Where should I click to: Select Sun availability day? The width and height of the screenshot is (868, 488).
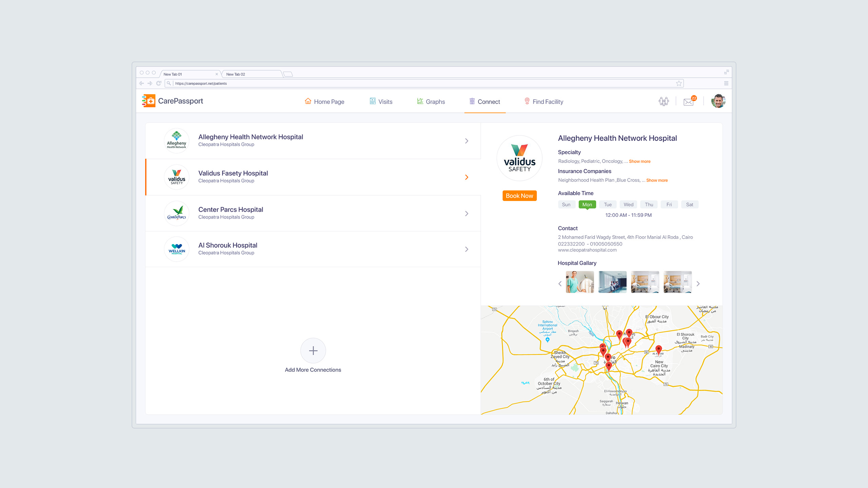[566, 204]
